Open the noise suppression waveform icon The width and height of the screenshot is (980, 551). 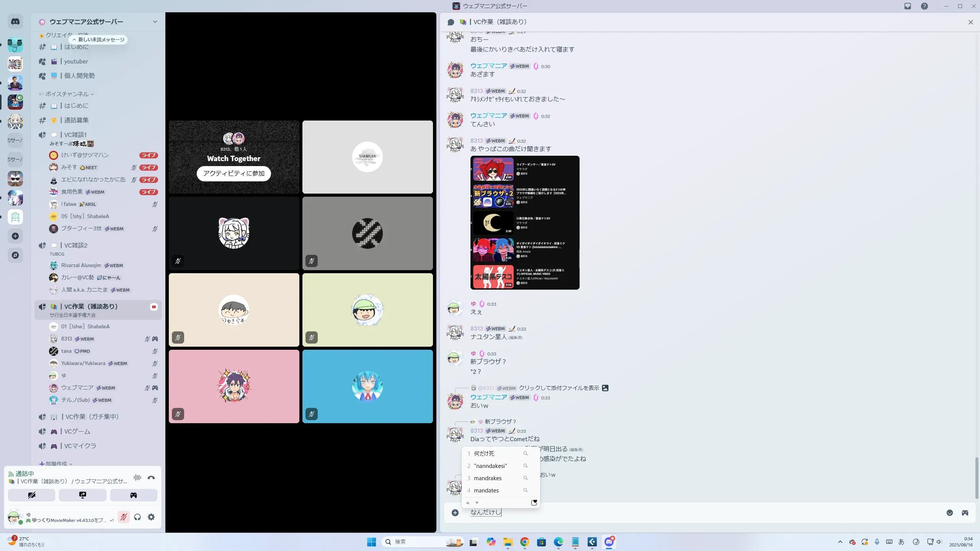(x=137, y=478)
